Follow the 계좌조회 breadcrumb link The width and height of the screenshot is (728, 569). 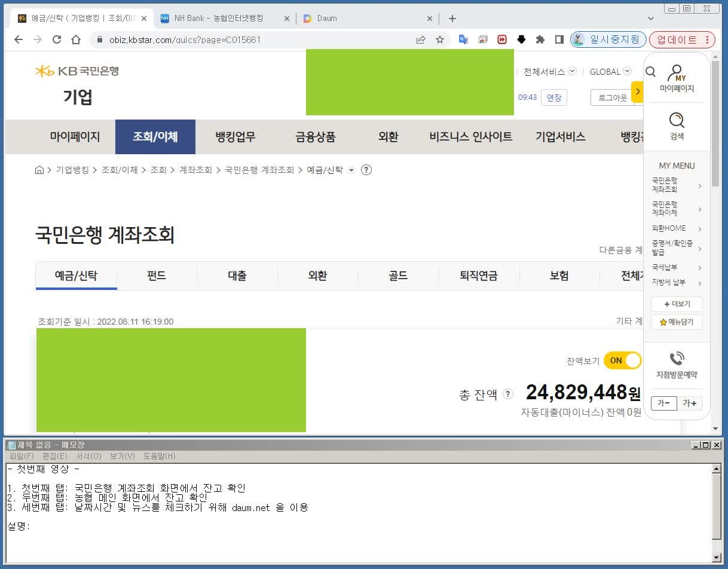tap(195, 170)
